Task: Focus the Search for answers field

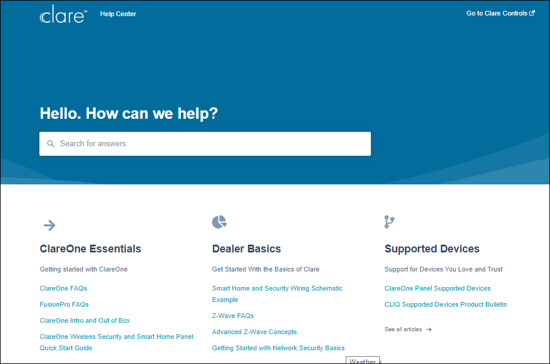Action: 205,144
